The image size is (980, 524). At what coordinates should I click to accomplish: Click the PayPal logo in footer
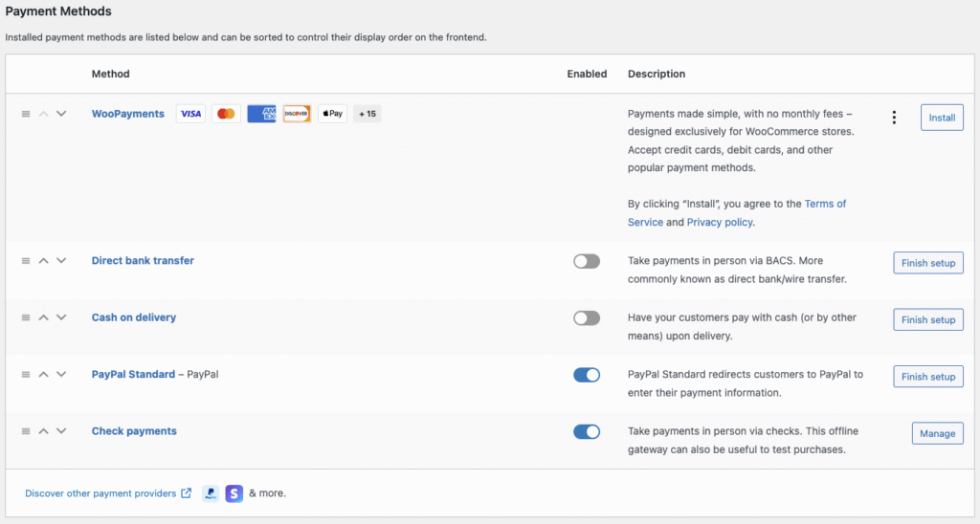[x=211, y=493]
